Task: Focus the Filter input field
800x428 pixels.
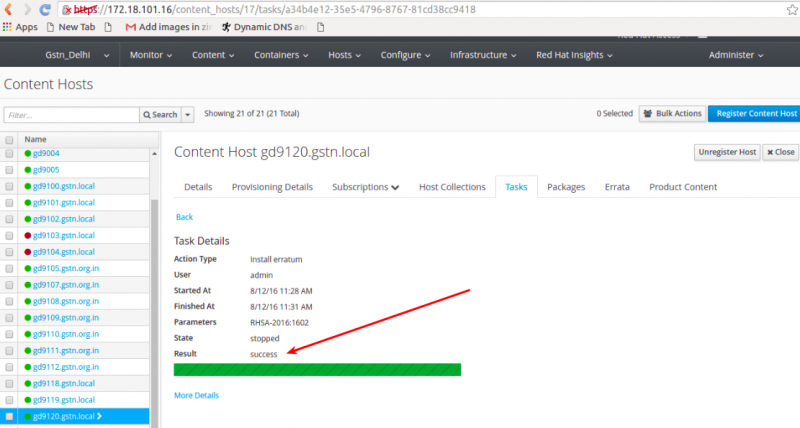Action: (71, 115)
